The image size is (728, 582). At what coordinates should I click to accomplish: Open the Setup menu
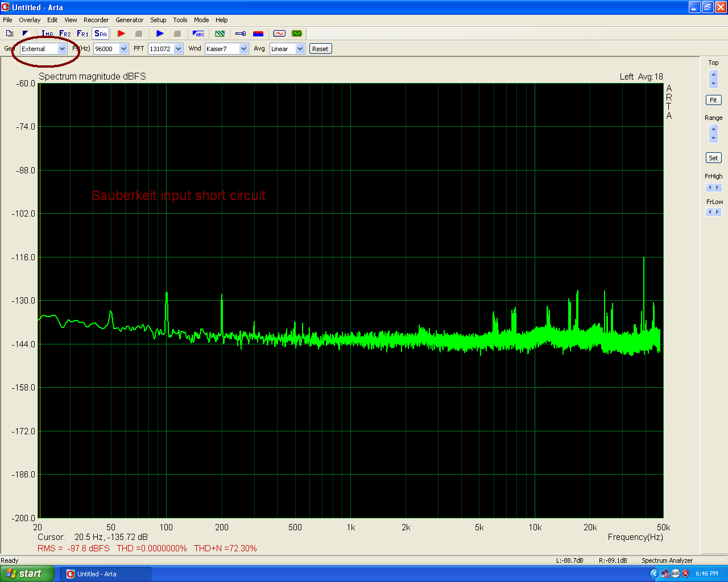(158, 20)
